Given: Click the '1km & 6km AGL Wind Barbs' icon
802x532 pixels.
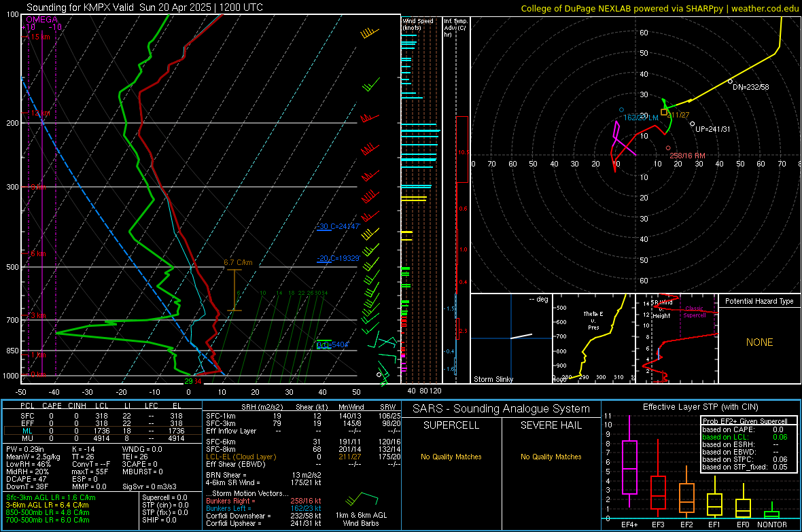Looking at the screenshot, I should 361,500.
